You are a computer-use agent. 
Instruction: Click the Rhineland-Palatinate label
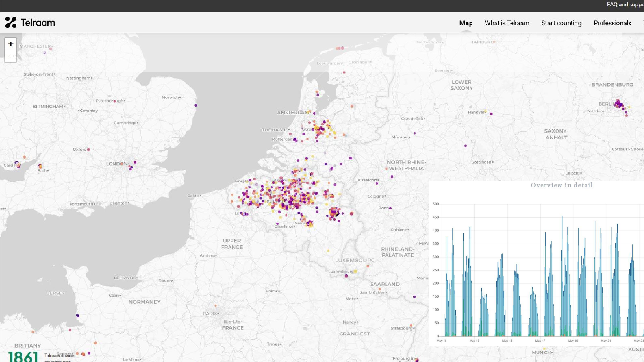[398, 252]
